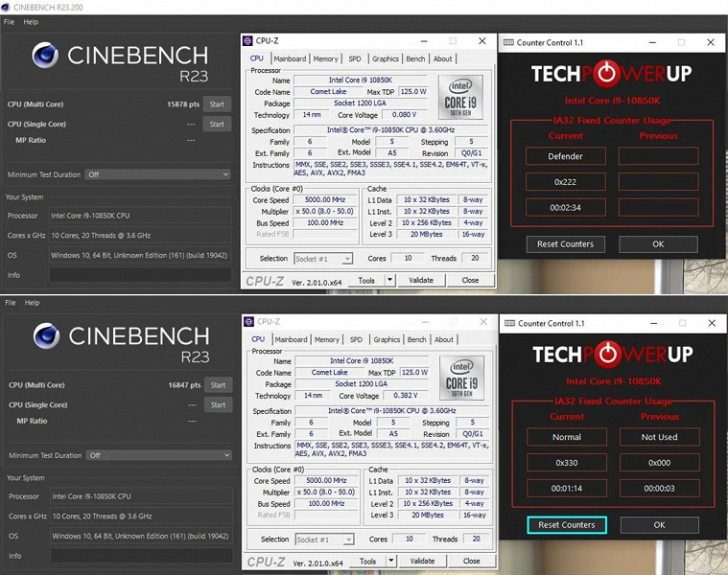The width and height of the screenshot is (728, 575).
Task: Click OK in the upper Counter Control window
Action: (x=658, y=244)
